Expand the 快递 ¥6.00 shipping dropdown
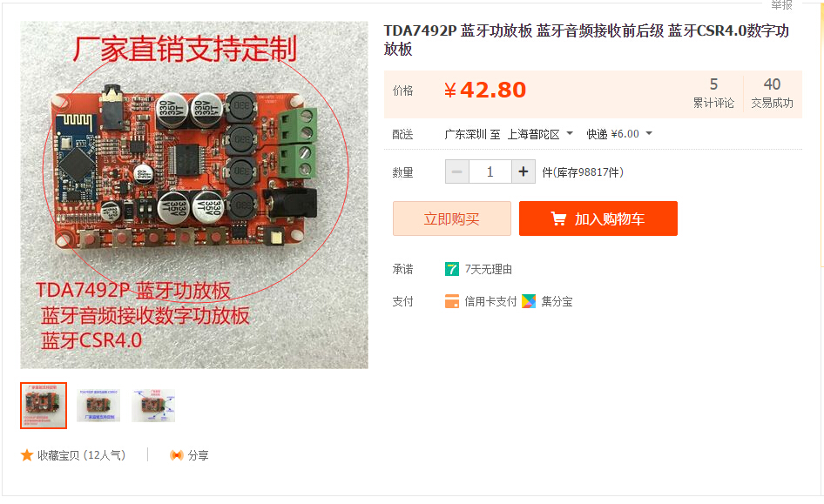 619,134
